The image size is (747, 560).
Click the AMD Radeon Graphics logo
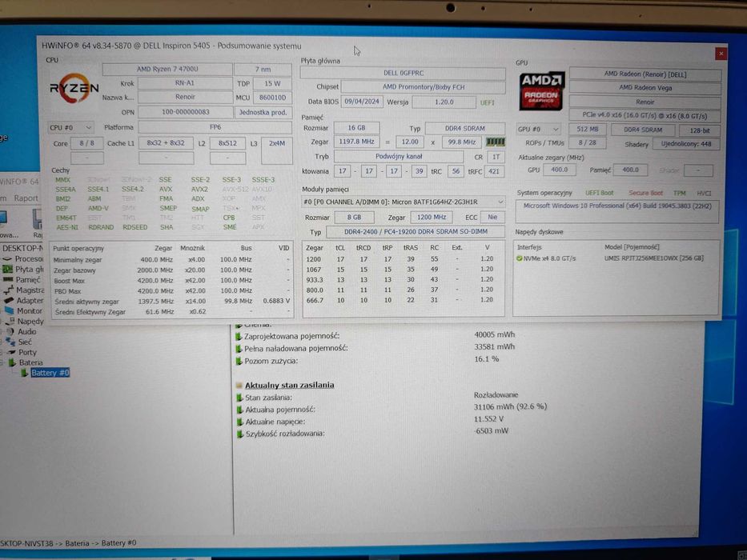541,91
